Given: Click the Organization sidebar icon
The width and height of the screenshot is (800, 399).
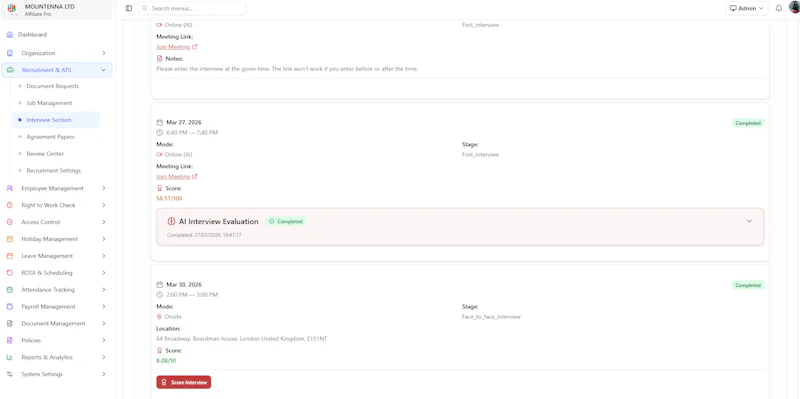Looking at the screenshot, I should tap(10, 53).
